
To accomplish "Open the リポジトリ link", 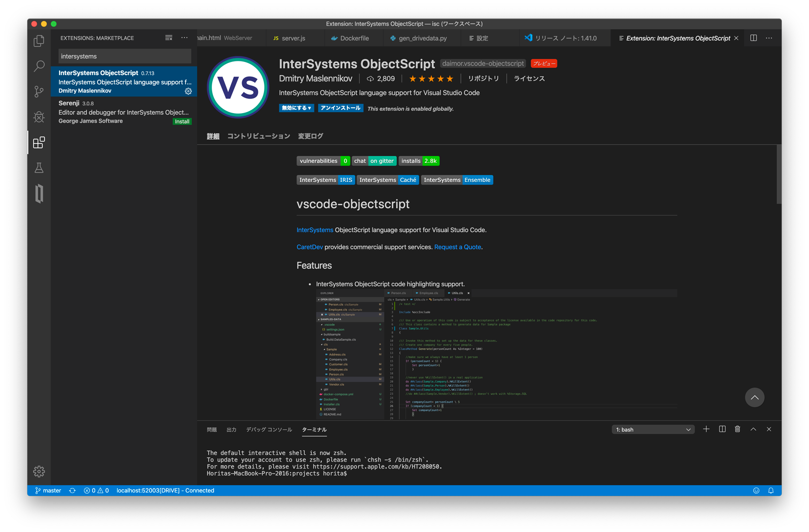I will [x=484, y=79].
